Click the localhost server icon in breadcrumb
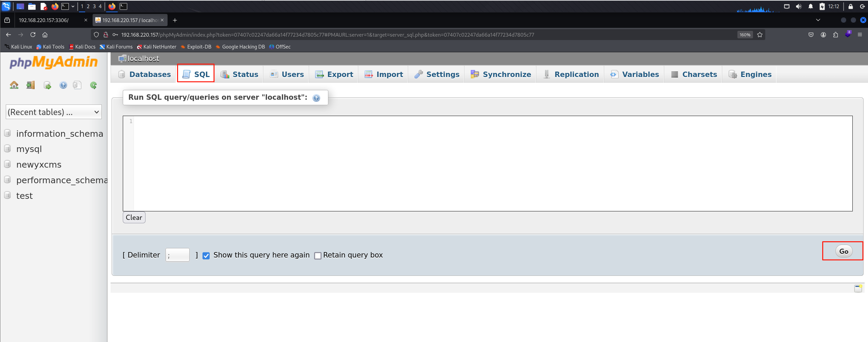The image size is (868, 342). point(122,59)
